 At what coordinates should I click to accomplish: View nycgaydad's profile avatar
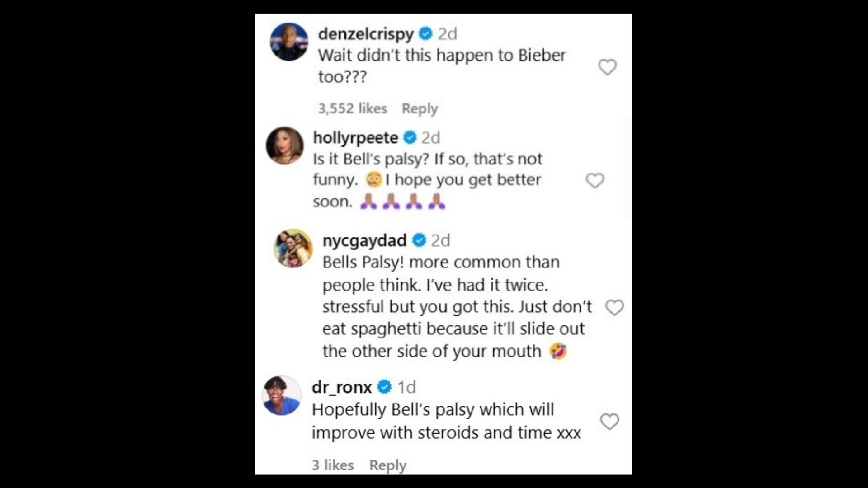293,248
